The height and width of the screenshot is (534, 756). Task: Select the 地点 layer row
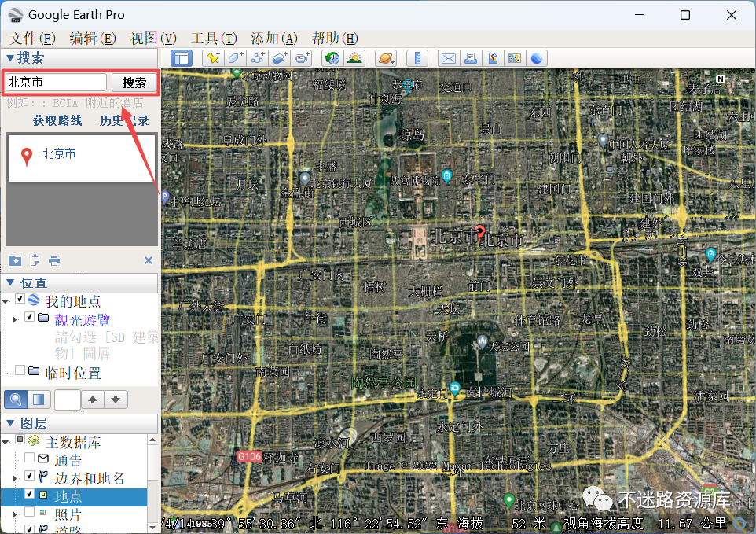(x=74, y=497)
